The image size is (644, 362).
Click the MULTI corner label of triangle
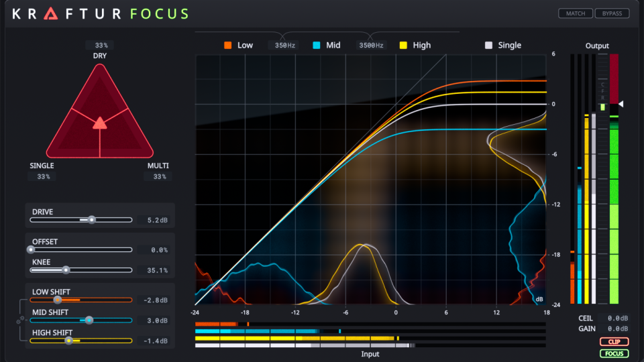pos(158,166)
